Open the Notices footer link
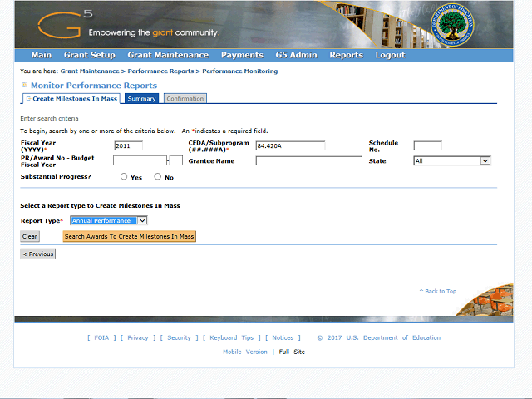This screenshot has width=532, height=399. pos(283,338)
